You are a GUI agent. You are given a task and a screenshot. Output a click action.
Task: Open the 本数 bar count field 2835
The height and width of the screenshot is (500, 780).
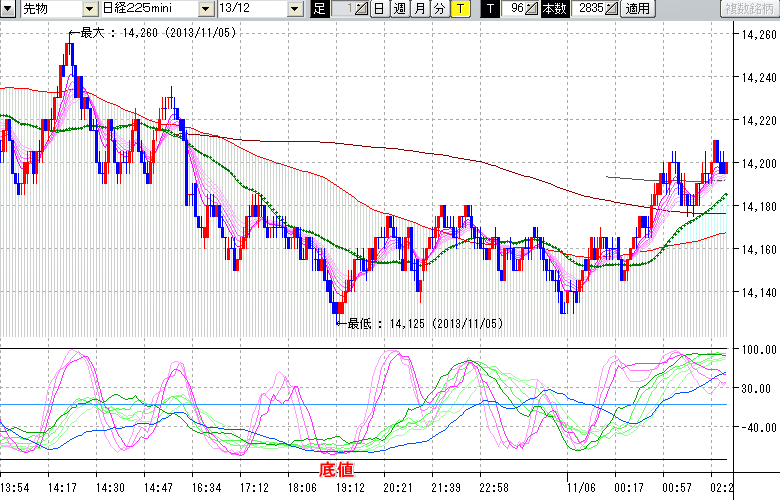(589, 9)
